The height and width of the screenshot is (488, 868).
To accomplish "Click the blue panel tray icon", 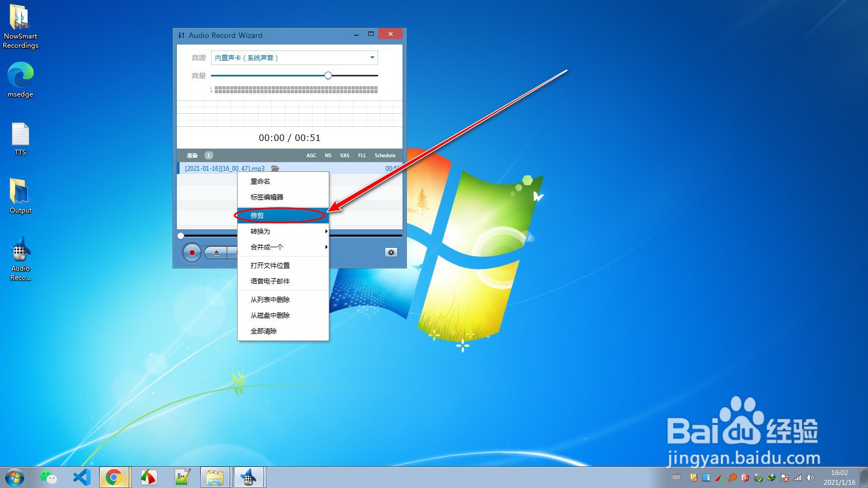I will click(x=706, y=478).
